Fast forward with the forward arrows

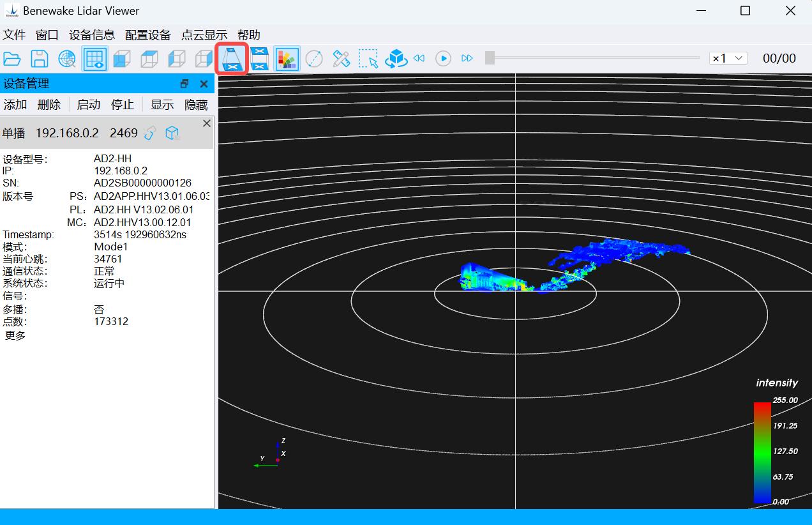click(467, 58)
